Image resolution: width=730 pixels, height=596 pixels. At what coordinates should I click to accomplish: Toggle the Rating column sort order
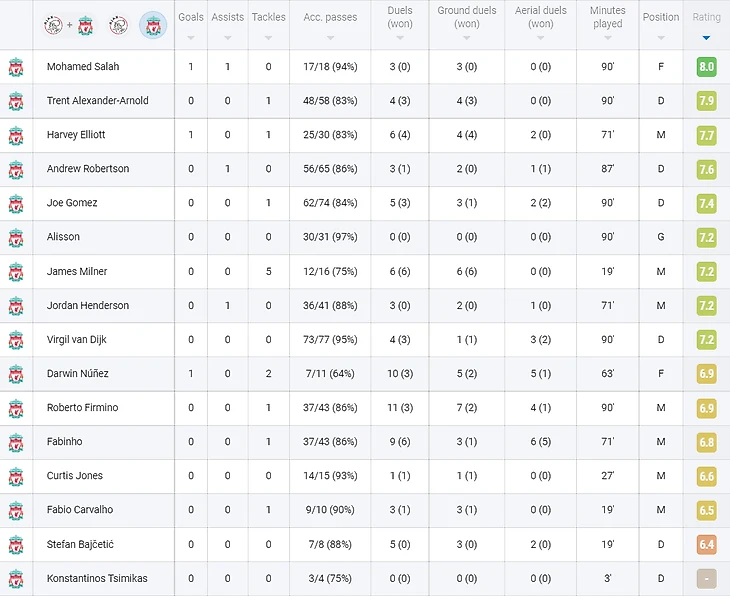(x=706, y=24)
